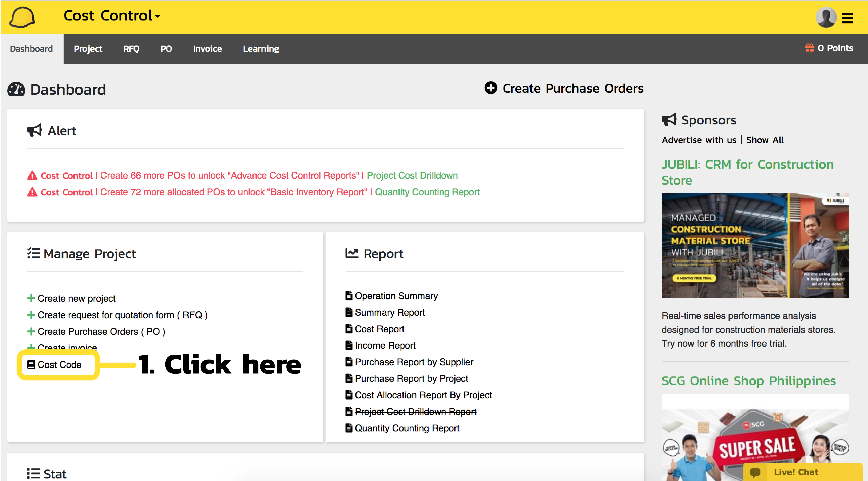Open the Cost Control dropdown menu

coord(112,16)
